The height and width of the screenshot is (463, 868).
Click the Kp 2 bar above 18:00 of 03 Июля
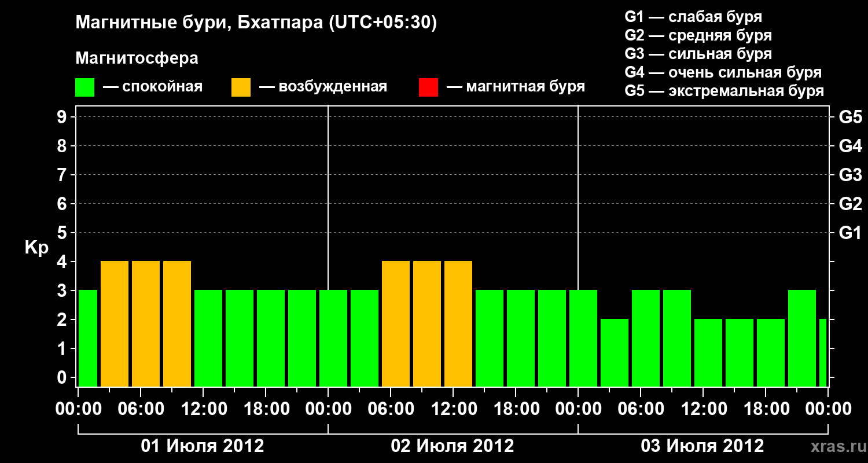[771, 352]
